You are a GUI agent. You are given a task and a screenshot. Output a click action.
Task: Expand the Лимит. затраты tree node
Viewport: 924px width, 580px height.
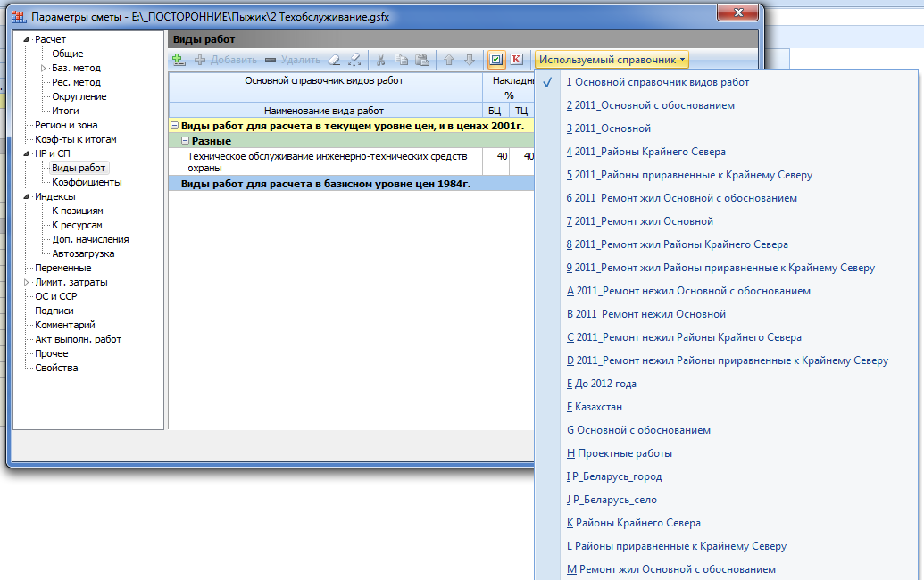point(26,283)
